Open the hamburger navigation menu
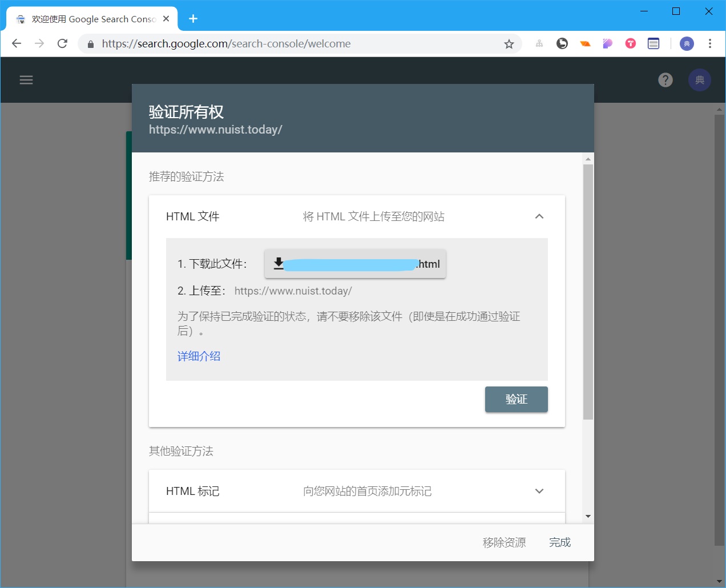This screenshot has height=588, width=726. (26, 80)
